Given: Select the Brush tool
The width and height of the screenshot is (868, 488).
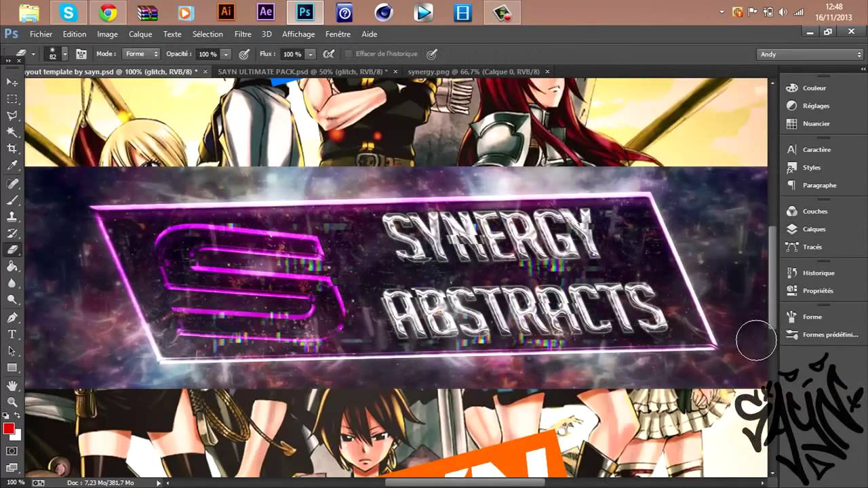Looking at the screenshot, I should click(12, 201).
